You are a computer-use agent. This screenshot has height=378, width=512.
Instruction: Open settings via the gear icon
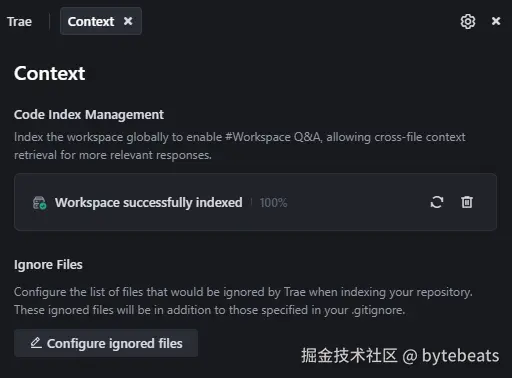click(468, 22)
